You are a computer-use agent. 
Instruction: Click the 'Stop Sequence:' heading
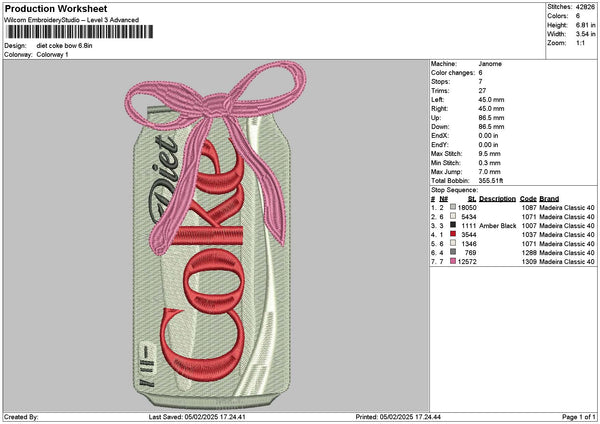455,190
